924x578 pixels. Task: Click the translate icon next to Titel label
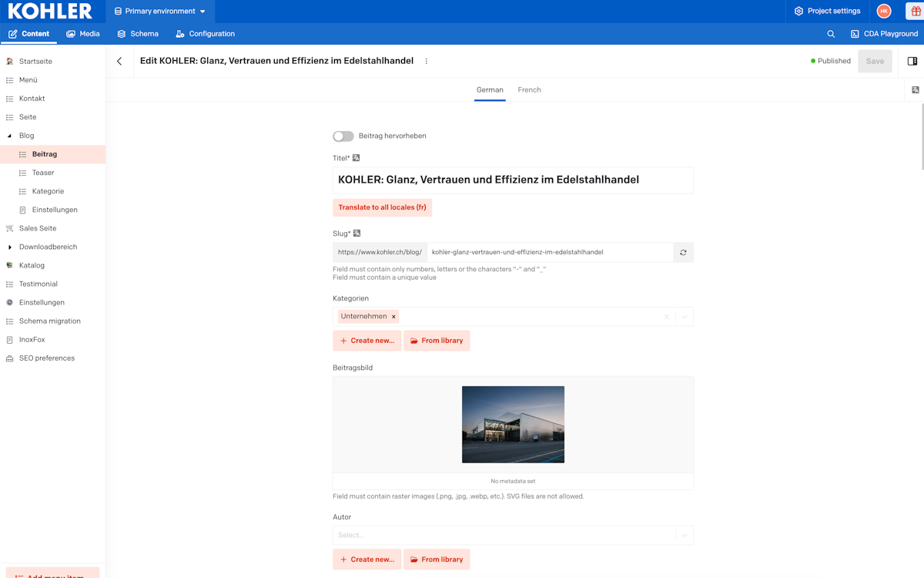(x=357, y=158)
